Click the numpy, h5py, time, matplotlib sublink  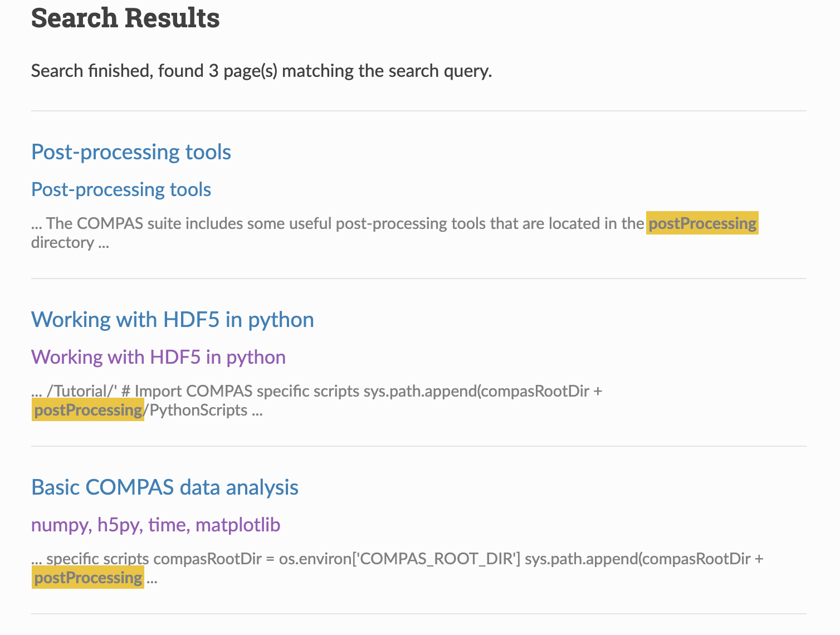coord(157,525)
